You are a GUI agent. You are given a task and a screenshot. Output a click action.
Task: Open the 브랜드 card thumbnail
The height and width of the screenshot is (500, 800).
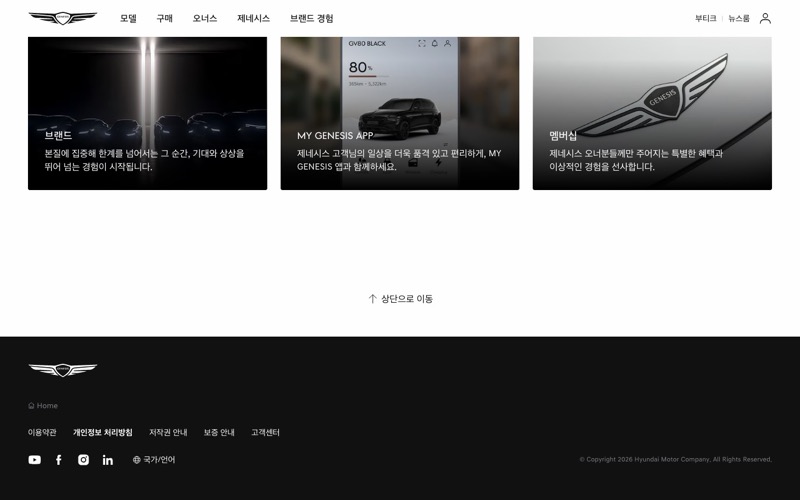[x=147, y=113]
